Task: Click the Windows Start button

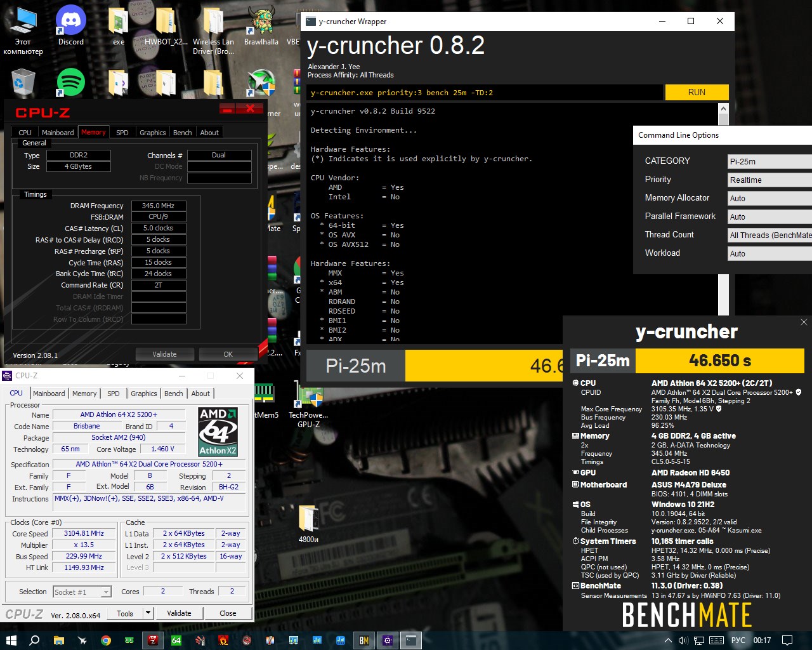Action: [x=11, y=640]
